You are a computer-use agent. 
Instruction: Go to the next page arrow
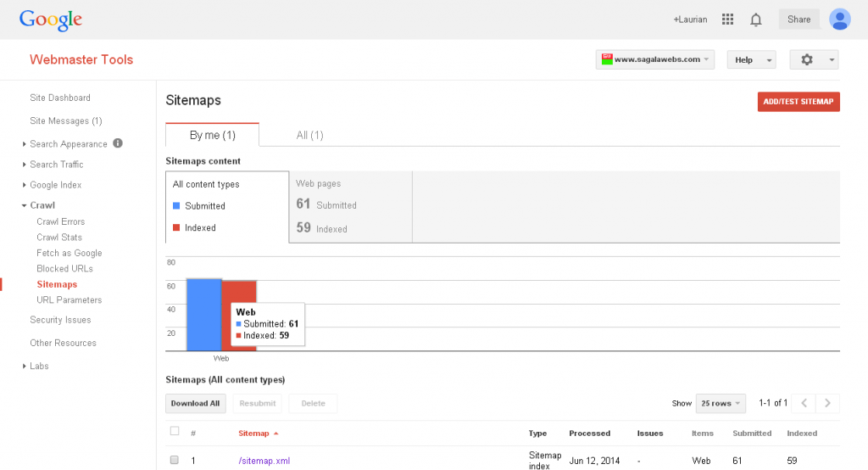coord(827,403)
